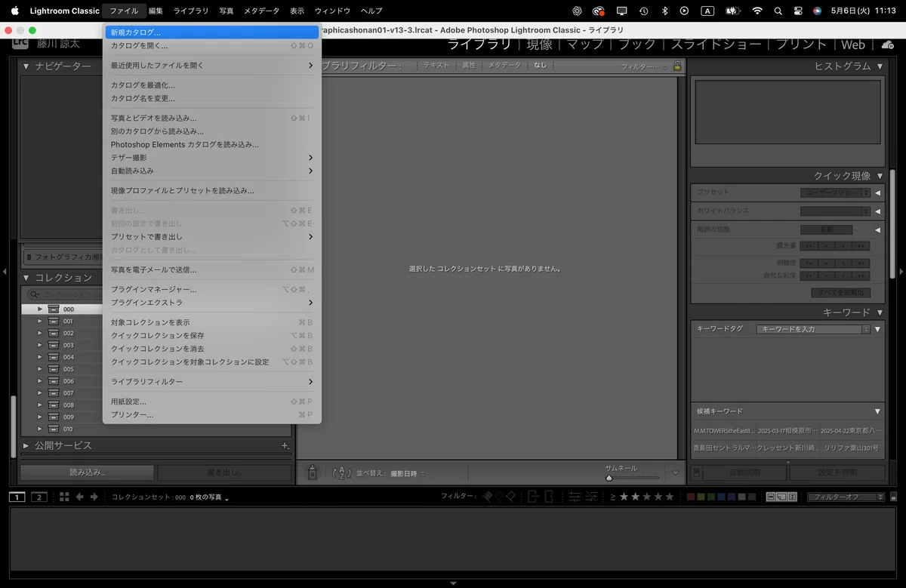Click the A-Z sort direction icon
The image size is (906, 588).
click(x=342, y=473)
